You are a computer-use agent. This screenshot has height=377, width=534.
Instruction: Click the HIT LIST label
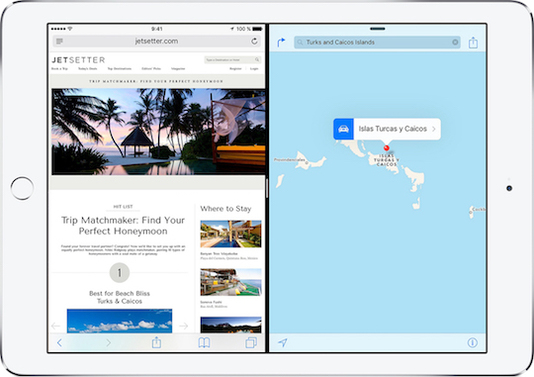point(123,206)
